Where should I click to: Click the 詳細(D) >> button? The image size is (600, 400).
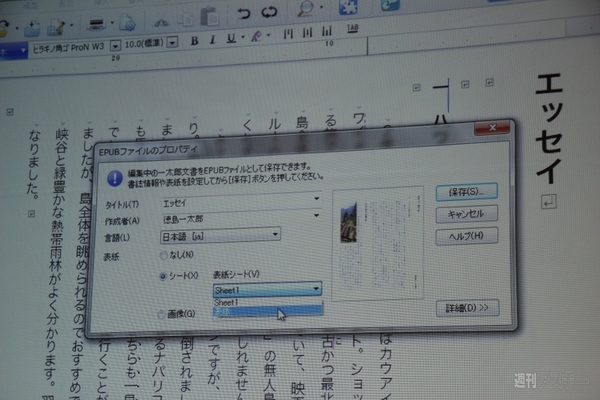click(467, 308)
